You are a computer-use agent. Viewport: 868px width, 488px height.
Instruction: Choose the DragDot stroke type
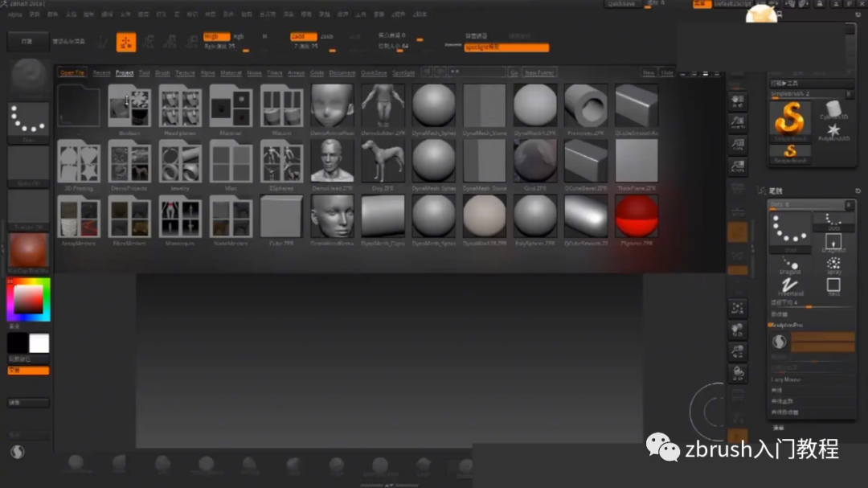[790, 266]
